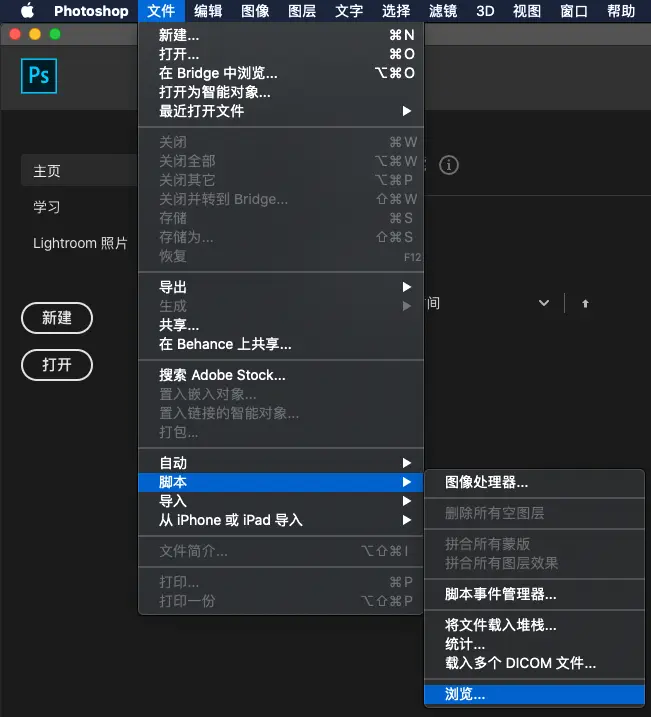Expand the 自动 submenu
This screenshot has height=717, width=651.
[281, 463]
